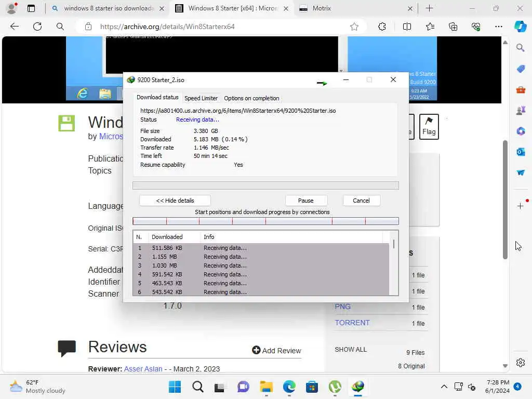
Task: Open Internet Download Manager taskbar icon
Action: tap(358, 387)
